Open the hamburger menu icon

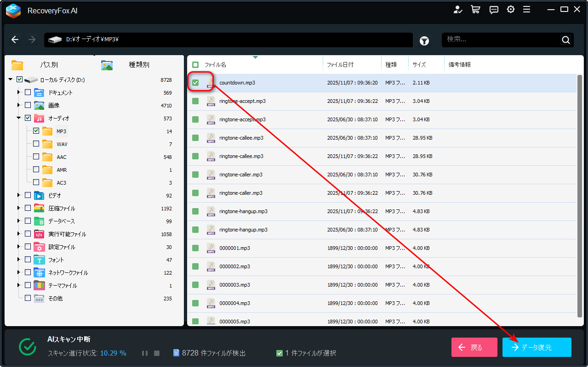tap(527, 10)
